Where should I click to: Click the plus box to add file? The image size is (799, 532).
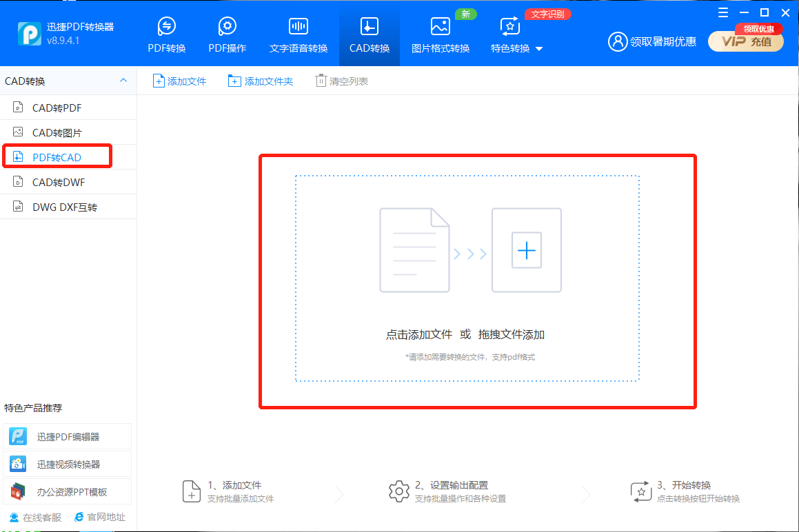pyautogui.click(x=527, y=250)
